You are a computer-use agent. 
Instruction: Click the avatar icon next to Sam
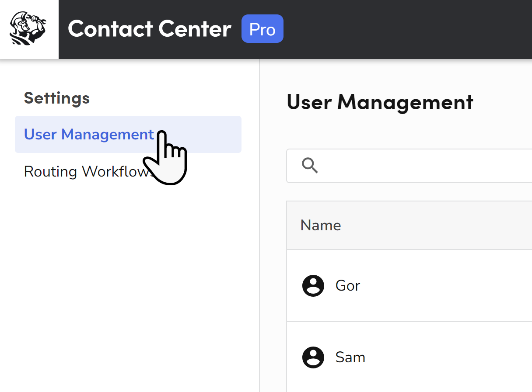tap(313, 357)
